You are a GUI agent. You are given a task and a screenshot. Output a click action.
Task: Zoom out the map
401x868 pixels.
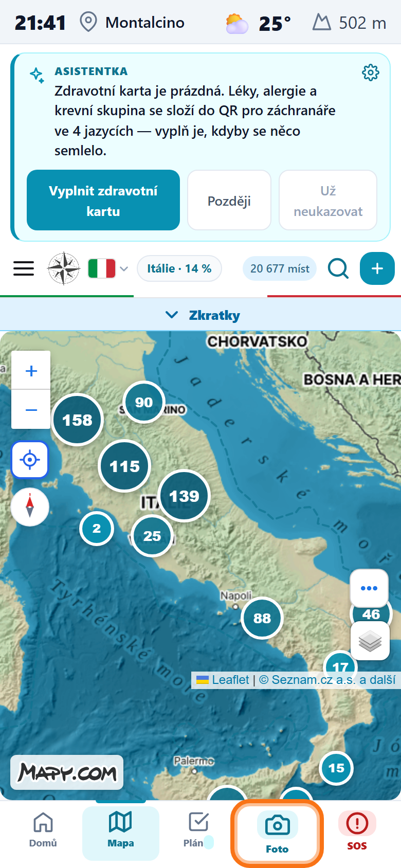click(31, 409)
